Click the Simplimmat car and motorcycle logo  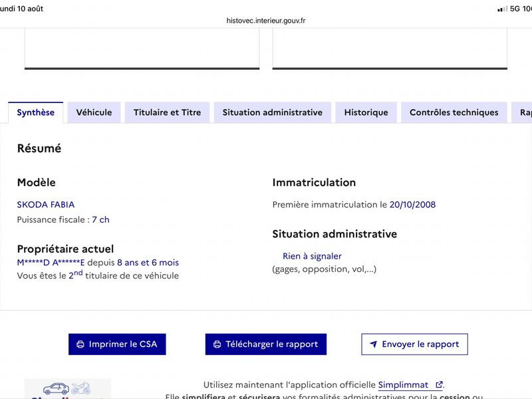[x=68, y=389]
